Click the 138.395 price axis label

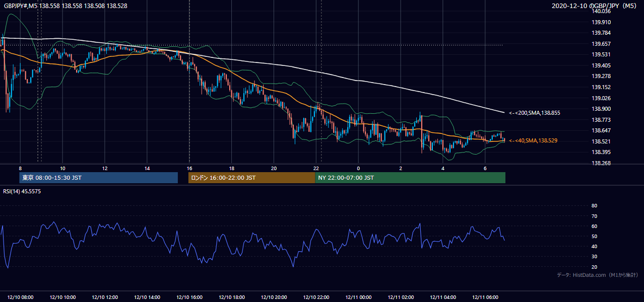pos(602,152)
